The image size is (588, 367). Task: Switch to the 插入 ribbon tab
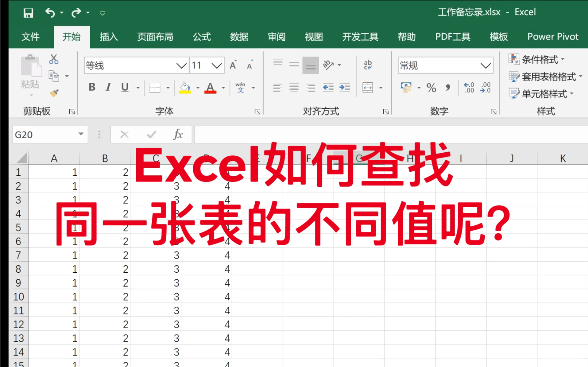(x=109, y=37)
